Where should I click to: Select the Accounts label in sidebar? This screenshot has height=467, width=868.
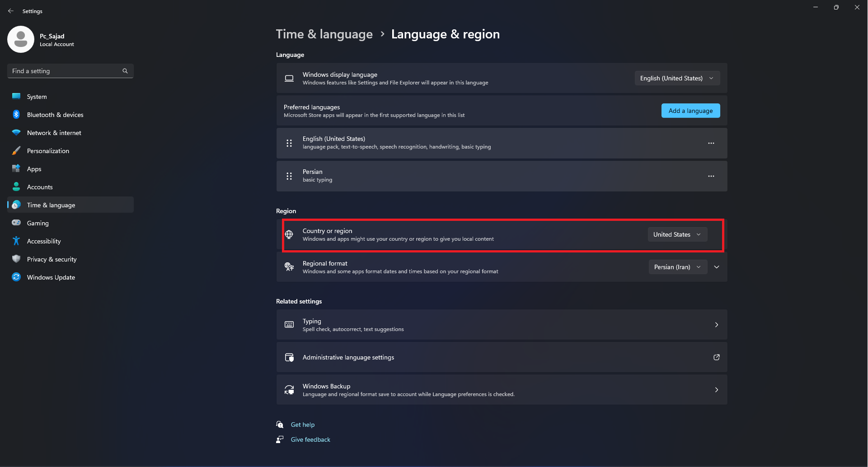pyautogui.click(x=40, y=187)
